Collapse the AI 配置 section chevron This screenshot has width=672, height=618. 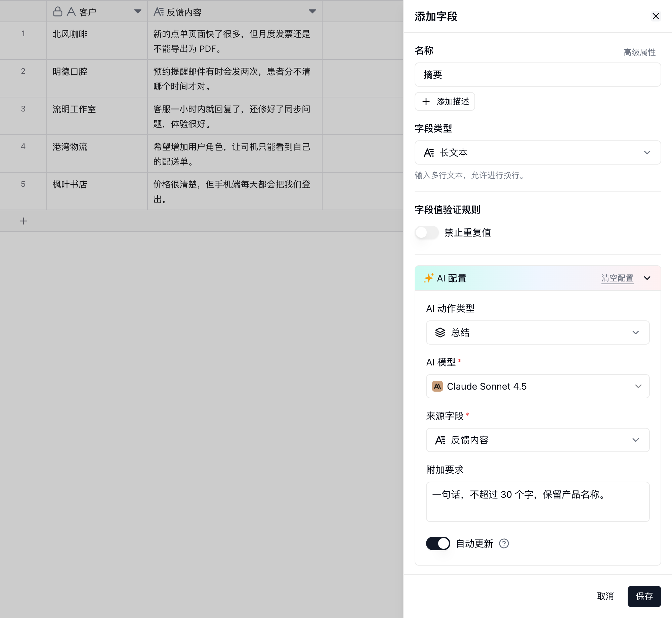(647, 278)
